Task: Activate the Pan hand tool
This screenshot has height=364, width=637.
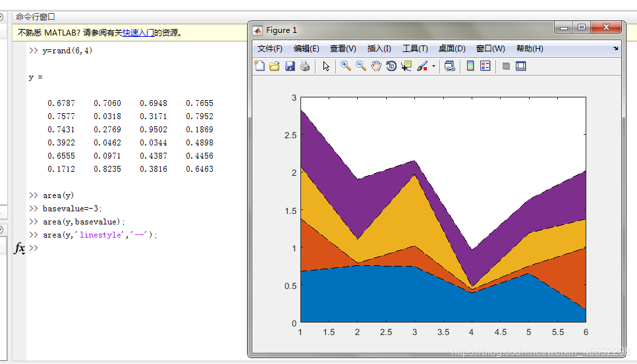Action: (376, 66)
